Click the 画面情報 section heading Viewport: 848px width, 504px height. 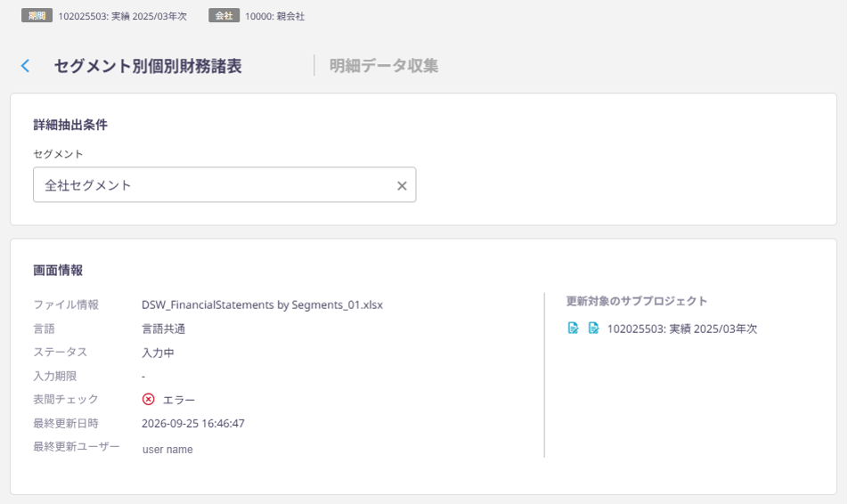click(x=58, y=271)
